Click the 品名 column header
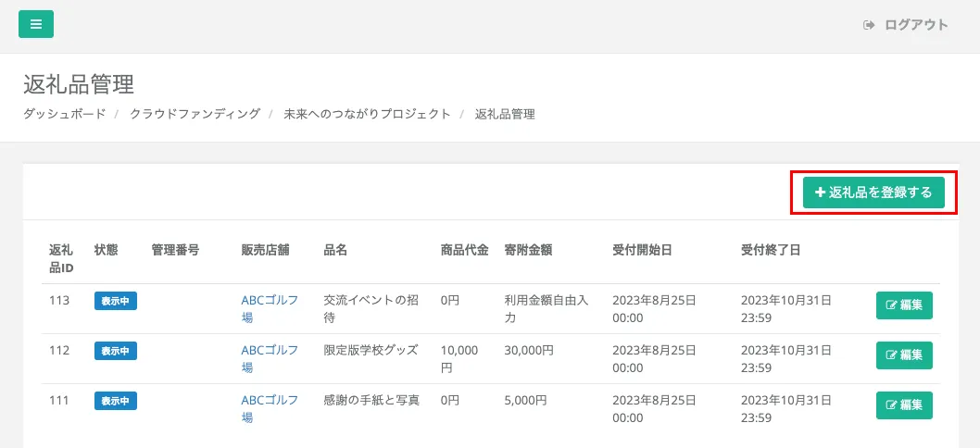 (x=335, y=250)
